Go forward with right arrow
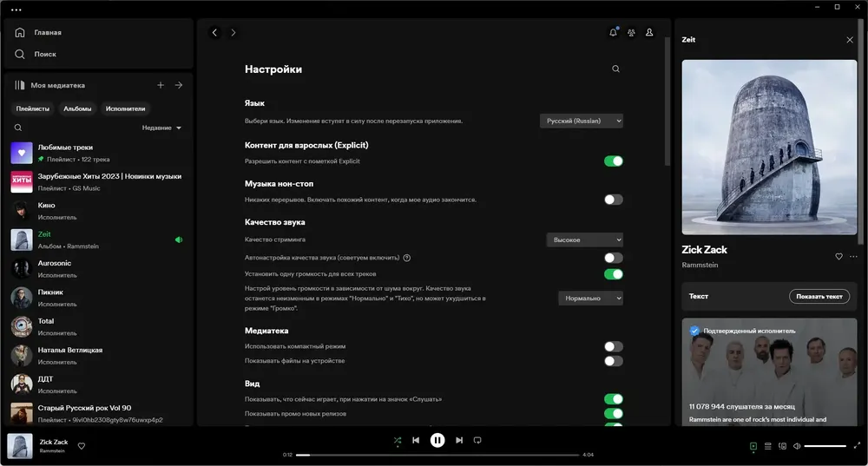Viewport: 868px width, 466px height. pyautogui.click(x=233, y=33)
